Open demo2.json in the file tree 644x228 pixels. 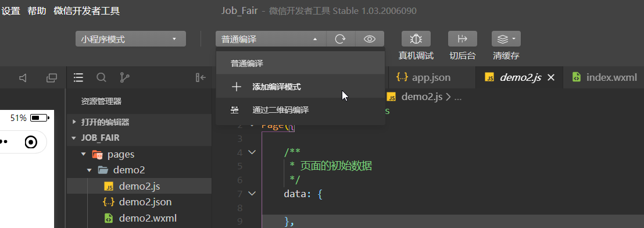coord(139,202)
